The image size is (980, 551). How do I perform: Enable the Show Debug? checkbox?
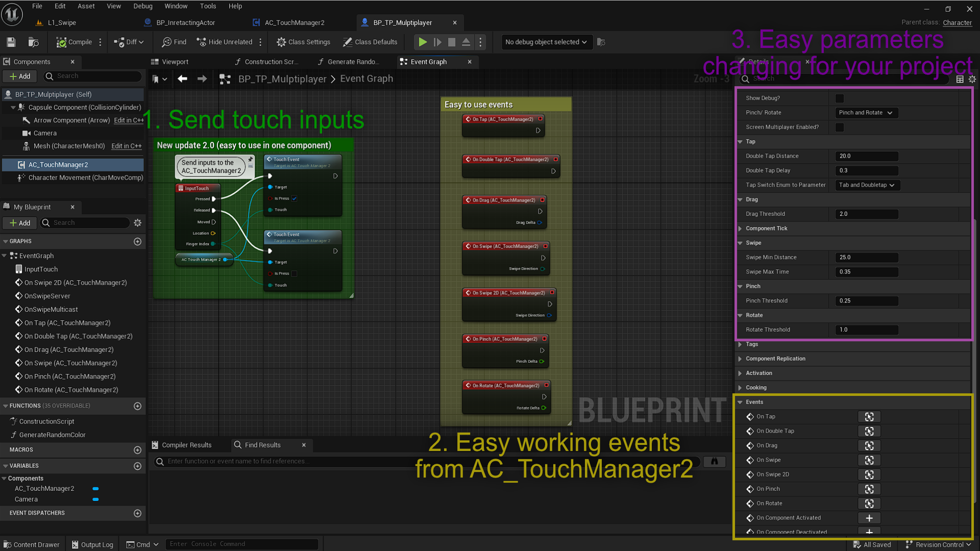(840, 97)
